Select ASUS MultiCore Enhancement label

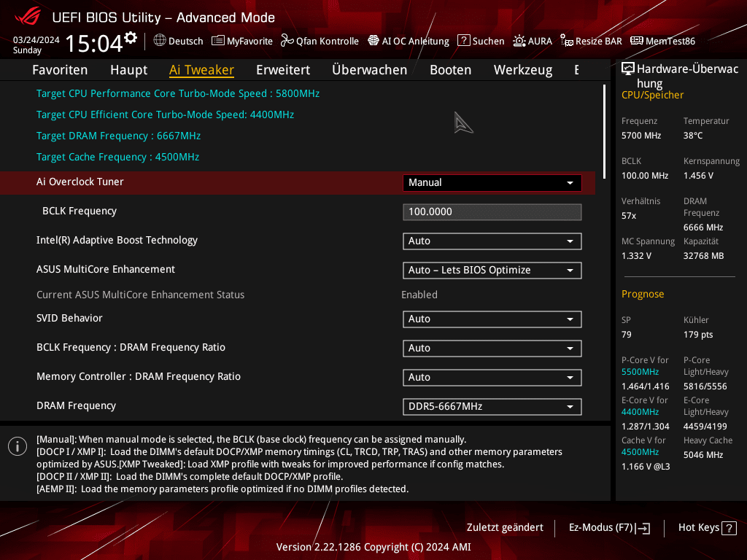(x=106, y=270)
